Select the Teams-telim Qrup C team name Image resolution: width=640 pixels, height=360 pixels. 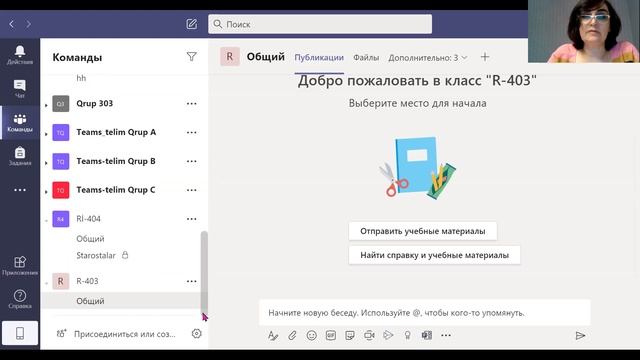tap(116, 190)
